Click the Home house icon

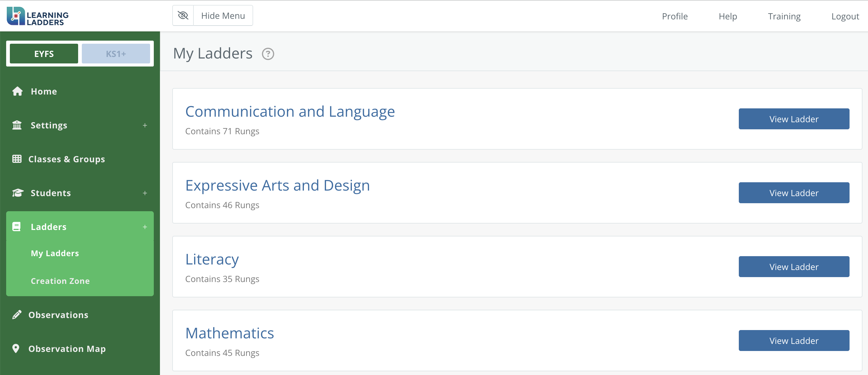tap(17, 91)
